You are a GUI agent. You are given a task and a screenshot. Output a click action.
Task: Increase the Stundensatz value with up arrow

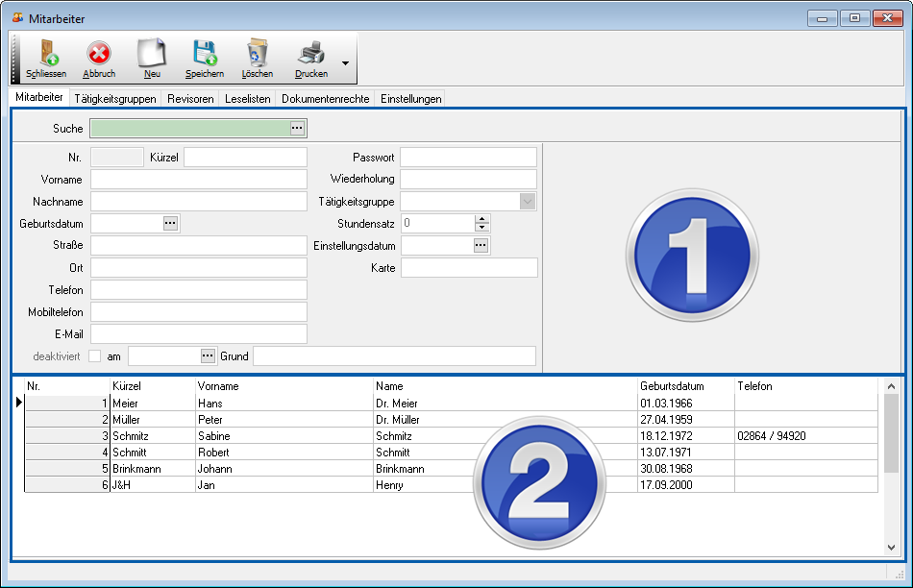click(482, 218)
